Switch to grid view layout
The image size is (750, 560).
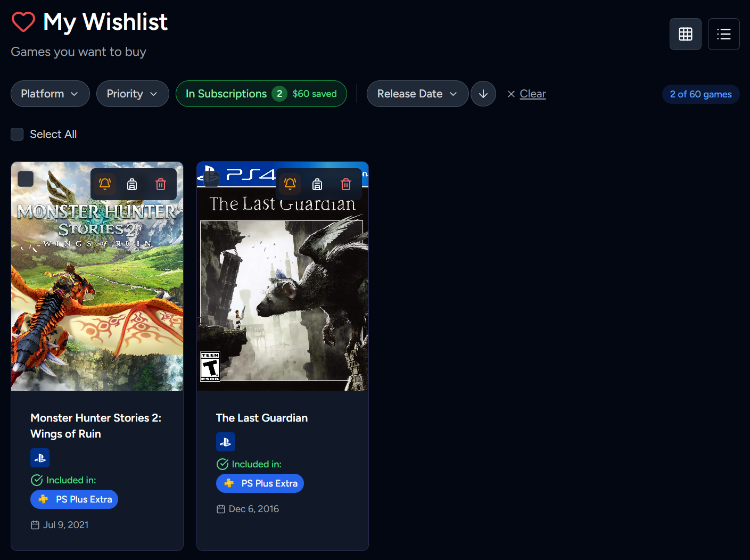685,34
